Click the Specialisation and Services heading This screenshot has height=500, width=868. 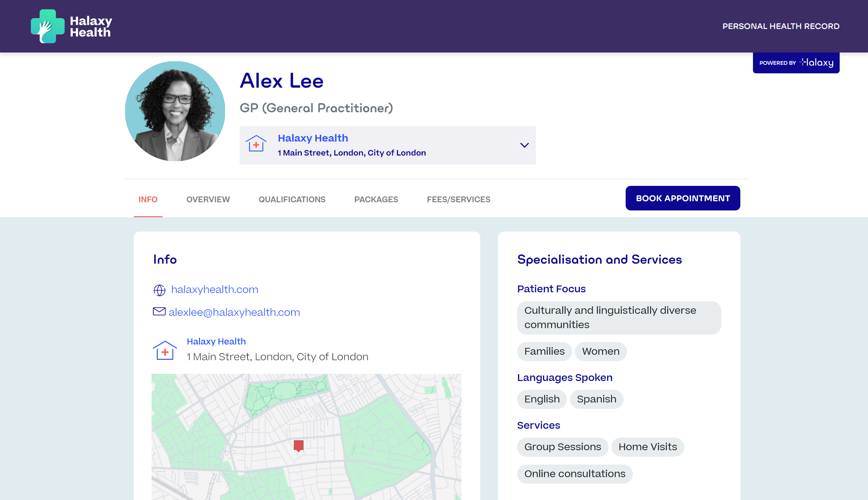point(600,260)
